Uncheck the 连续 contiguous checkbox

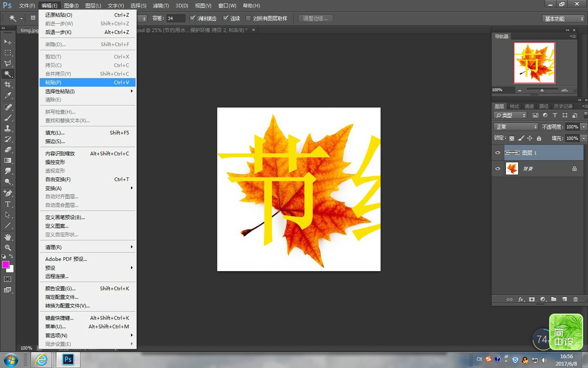[225, 18]
